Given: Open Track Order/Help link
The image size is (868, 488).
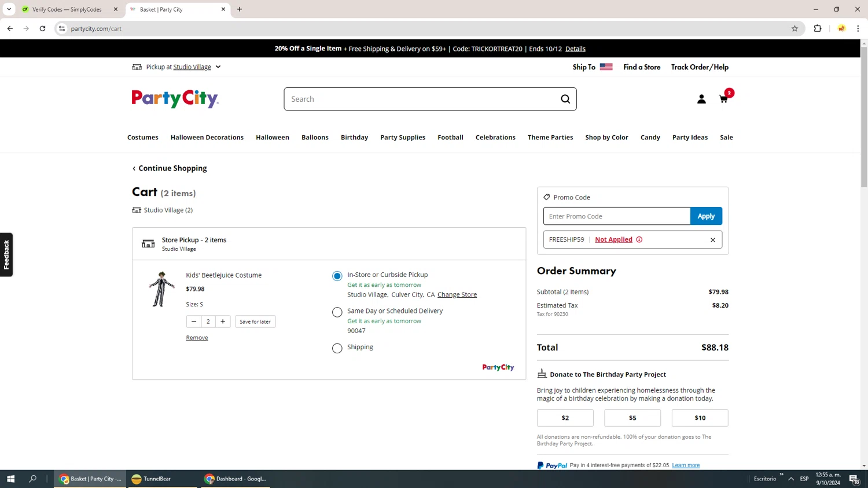Looking at the screenshot, I should 700,67.
